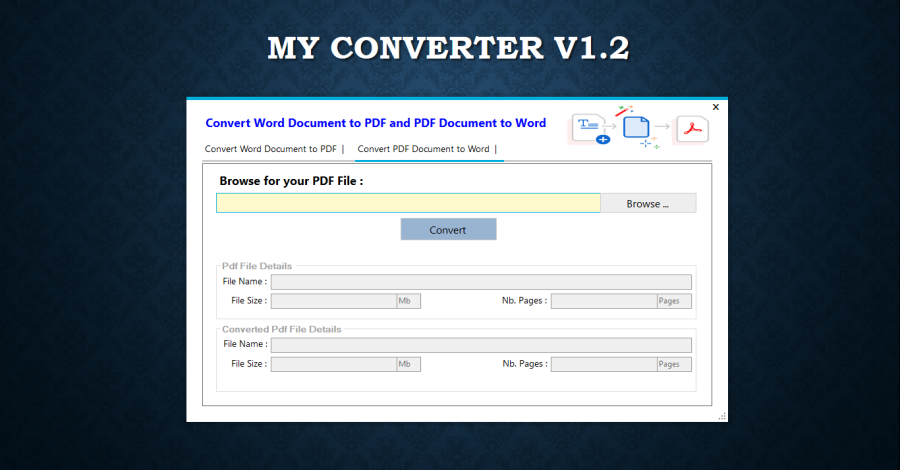Click the yellow PDF file path field

pos(408,203)
